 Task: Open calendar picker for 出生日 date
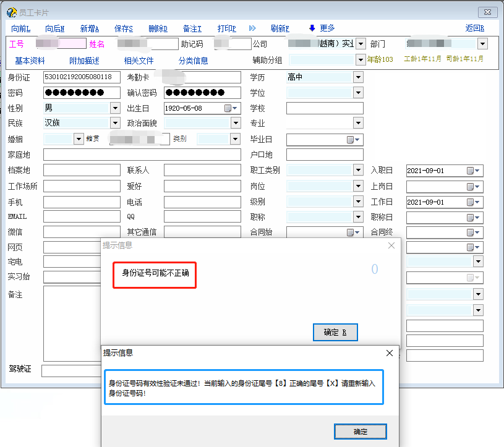point(229,108)
